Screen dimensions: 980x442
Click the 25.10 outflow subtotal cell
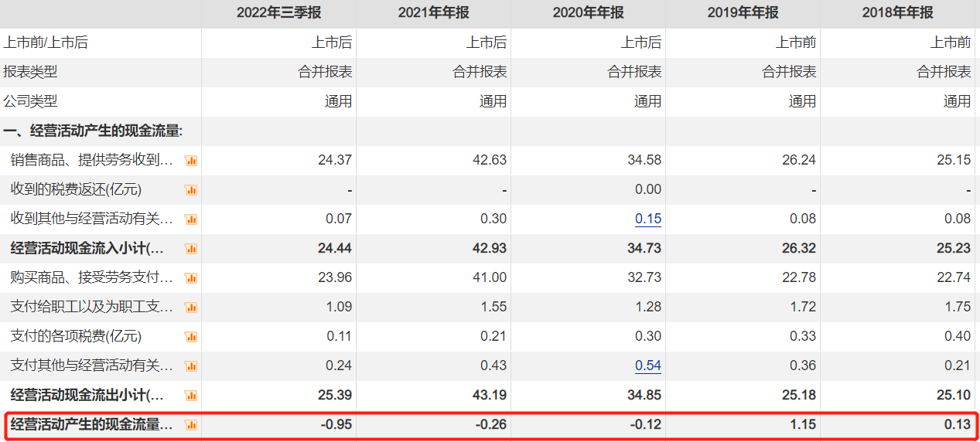[x=954, y=395]
